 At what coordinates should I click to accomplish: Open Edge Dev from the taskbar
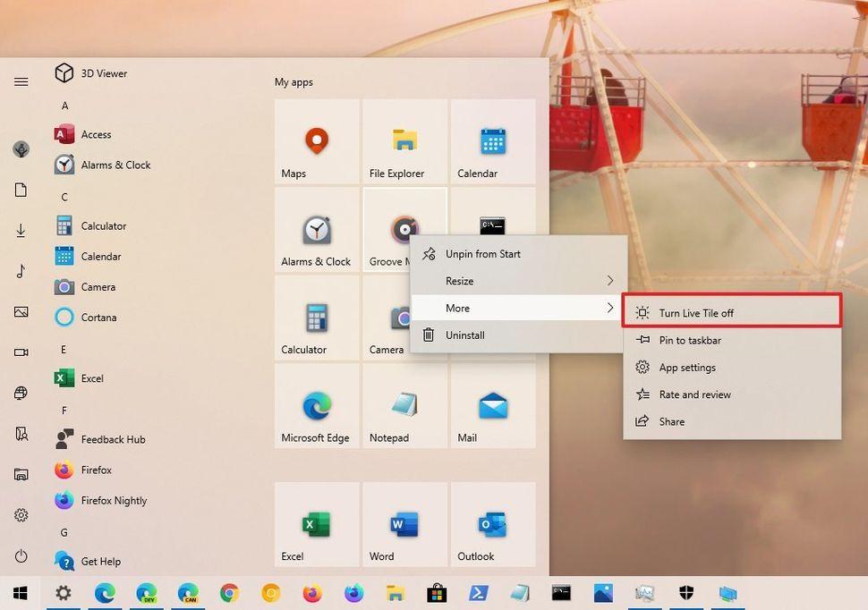(146, 593)
